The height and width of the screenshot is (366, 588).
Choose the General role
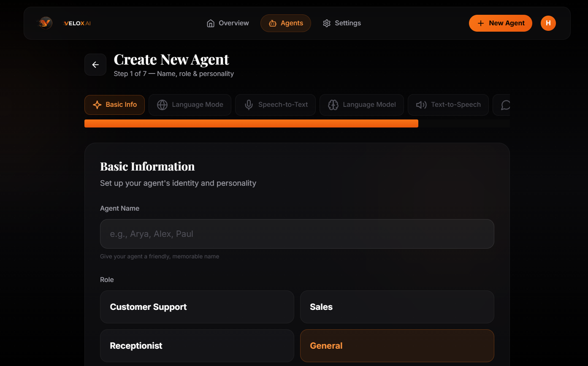pyautogui.click(x=397, y=346)
